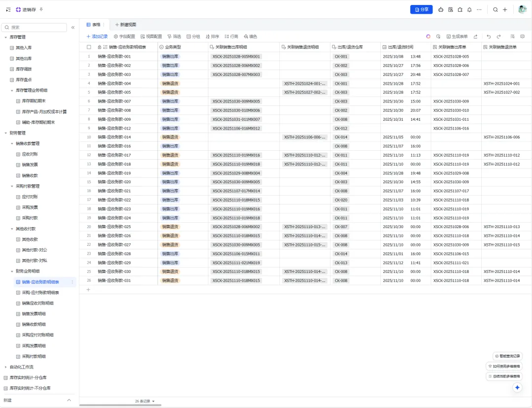532x408 pixels.
Task: Collapse the 库存管理 tree section
Action: 5,37
